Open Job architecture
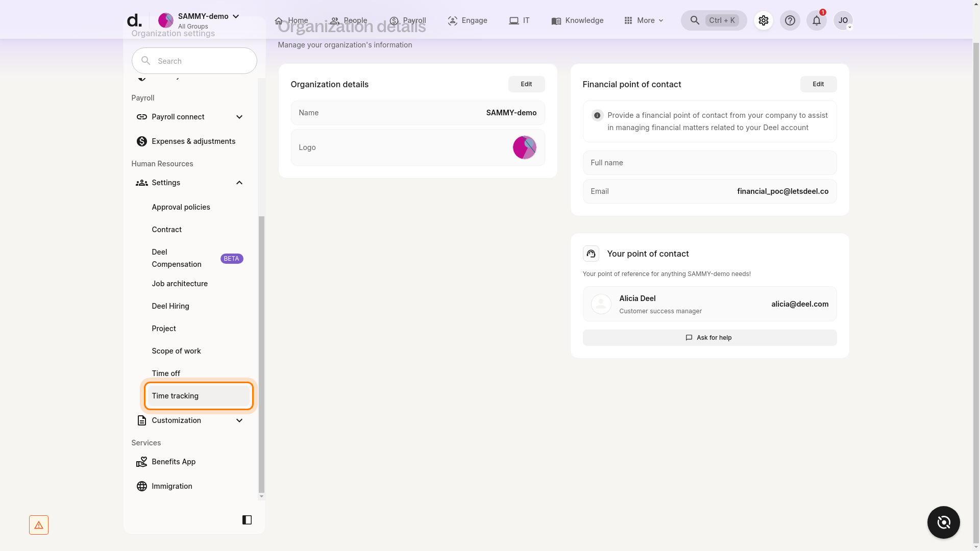Image resolution: width=980 pixels, height=551 pixels. point(180,284)
